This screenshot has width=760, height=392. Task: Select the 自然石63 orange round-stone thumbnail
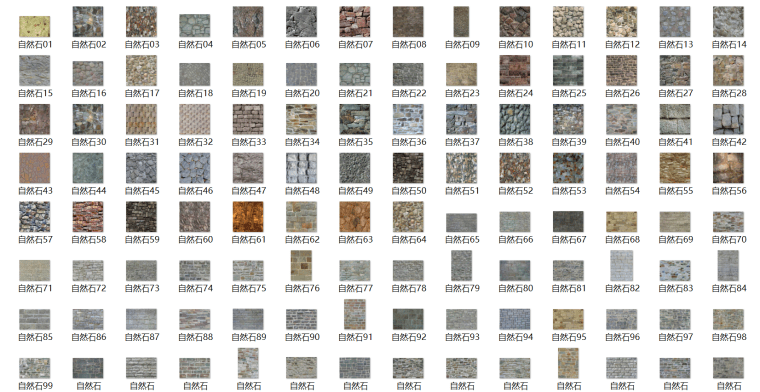tap(355, 217)
